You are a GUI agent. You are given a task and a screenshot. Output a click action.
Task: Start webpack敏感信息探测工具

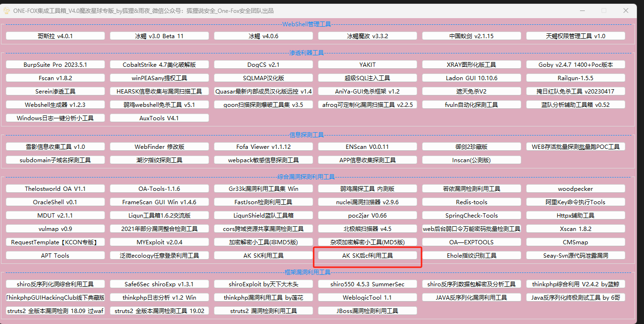[264, 160]
